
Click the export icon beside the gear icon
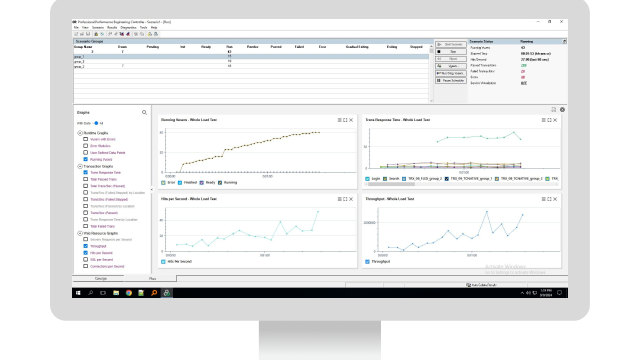tap(553, 109)
